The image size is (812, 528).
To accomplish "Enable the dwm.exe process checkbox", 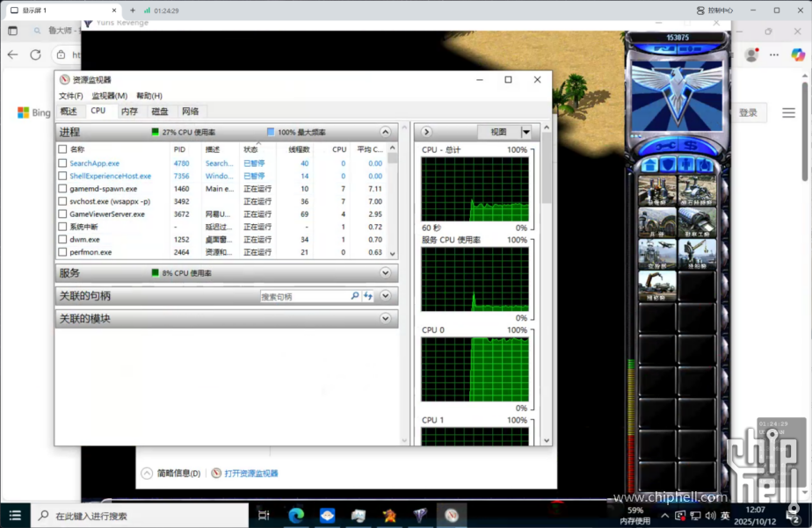I will click(62, 239).
